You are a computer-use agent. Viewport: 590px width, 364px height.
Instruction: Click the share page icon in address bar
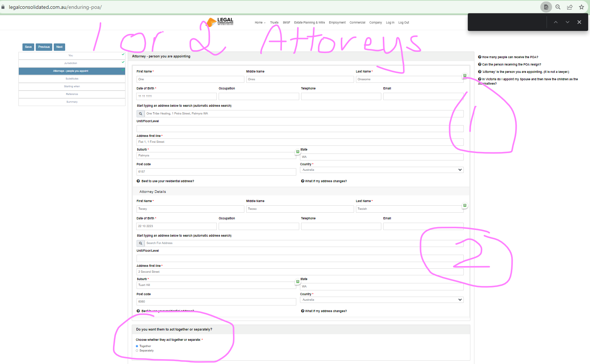(x=570, y=7)
